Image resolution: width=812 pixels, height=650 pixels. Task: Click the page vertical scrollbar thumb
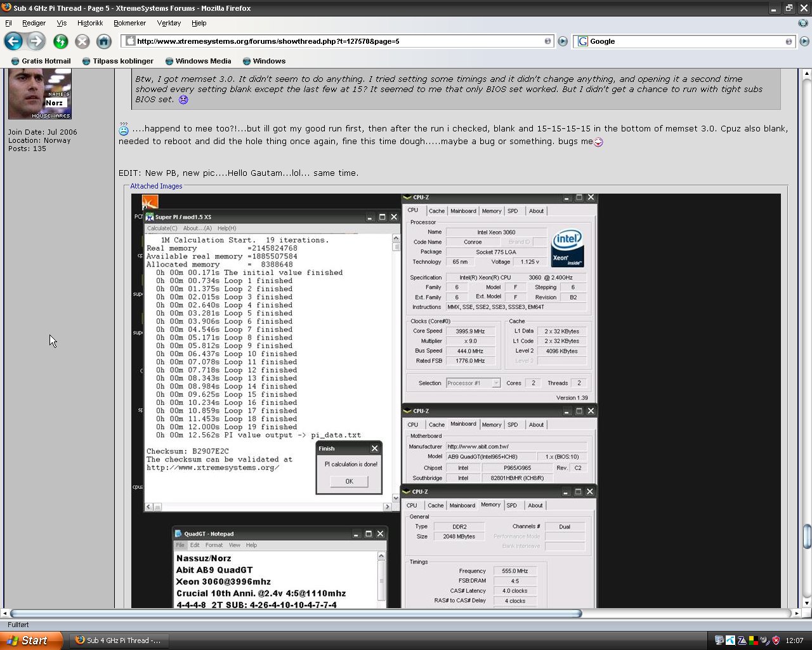point(807,536)
